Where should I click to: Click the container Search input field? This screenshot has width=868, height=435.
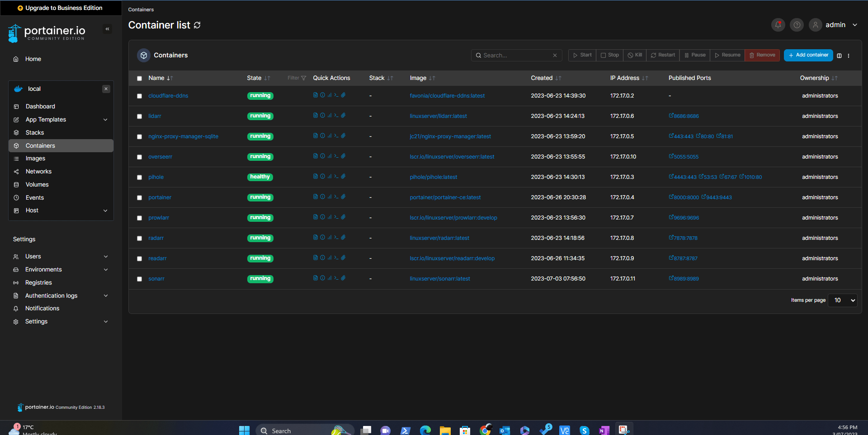(516, 56)
